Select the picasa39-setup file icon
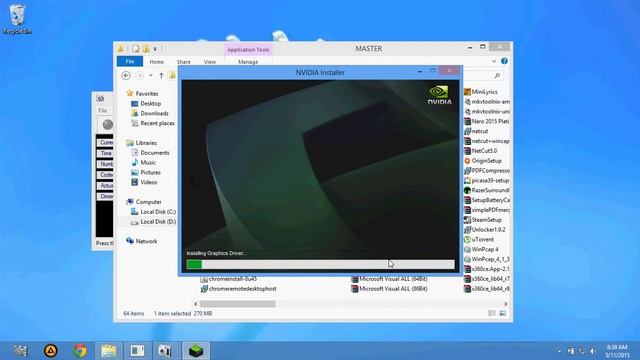Screen dimensions: 640x360 (x=467, y=180)
